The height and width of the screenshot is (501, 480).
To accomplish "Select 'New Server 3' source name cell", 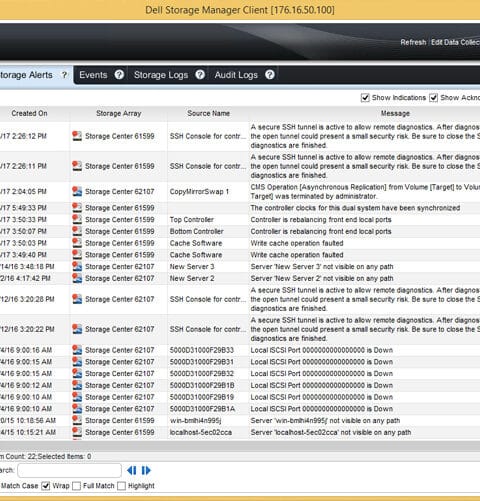I will [192, 267].
